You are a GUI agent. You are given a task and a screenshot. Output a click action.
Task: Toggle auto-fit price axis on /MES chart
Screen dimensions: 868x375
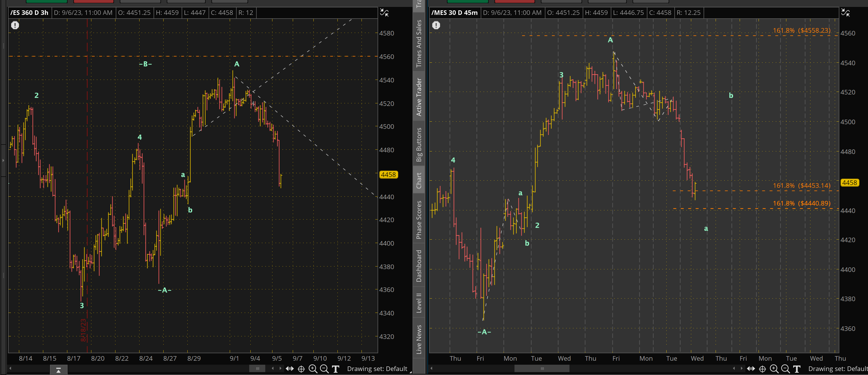(x=845, y=13)
